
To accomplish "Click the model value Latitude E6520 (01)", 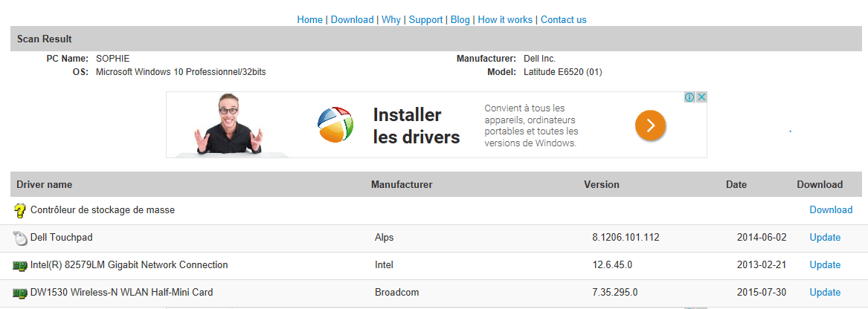I will tap(563, 72).
